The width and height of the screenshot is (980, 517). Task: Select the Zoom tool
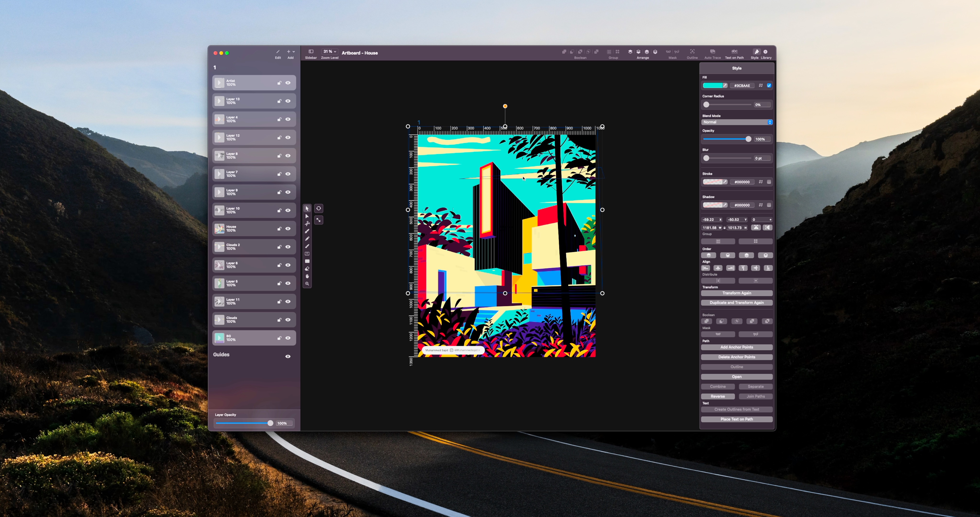click(x=307, y=284)
